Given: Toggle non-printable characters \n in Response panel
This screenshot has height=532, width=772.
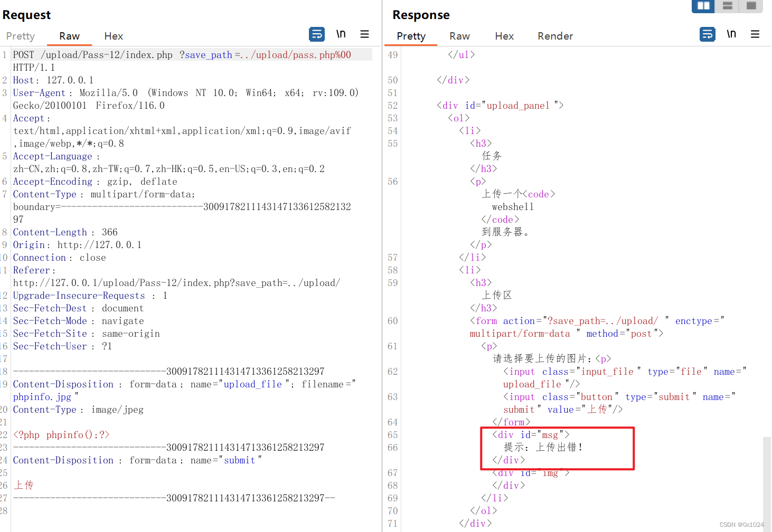Looking at the screenshot, I should (731, 34).
